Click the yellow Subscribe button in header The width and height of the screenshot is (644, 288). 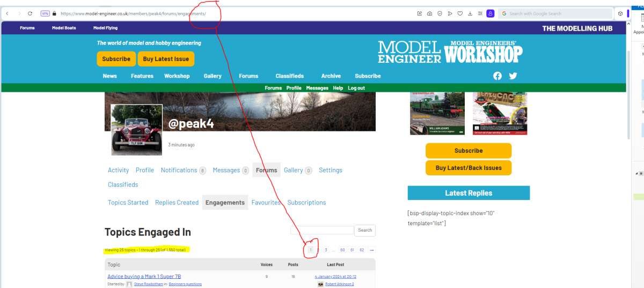[x=116, y=59]
